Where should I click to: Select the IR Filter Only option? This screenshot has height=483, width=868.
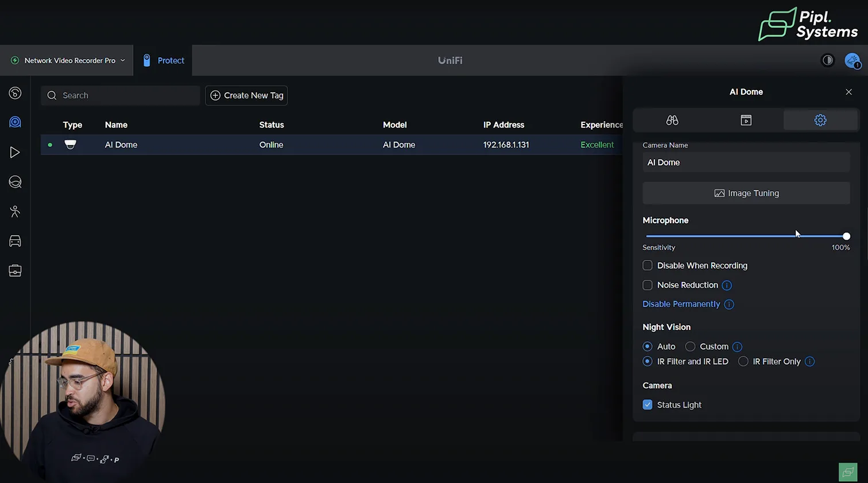(x=743, y=361)
